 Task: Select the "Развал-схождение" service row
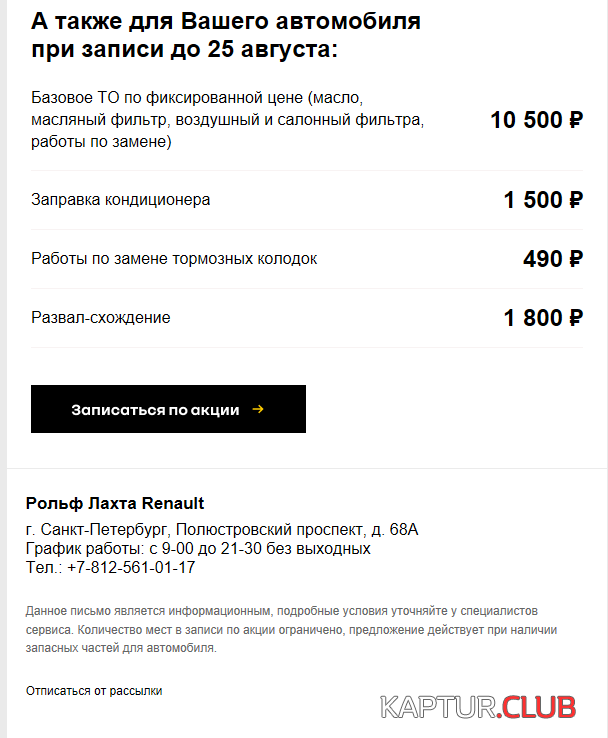(101, 318)
